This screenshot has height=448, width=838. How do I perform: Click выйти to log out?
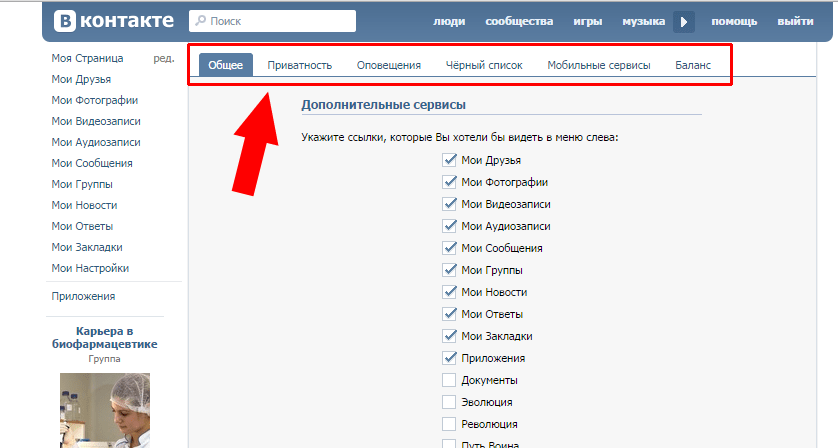tap(795, 21)
